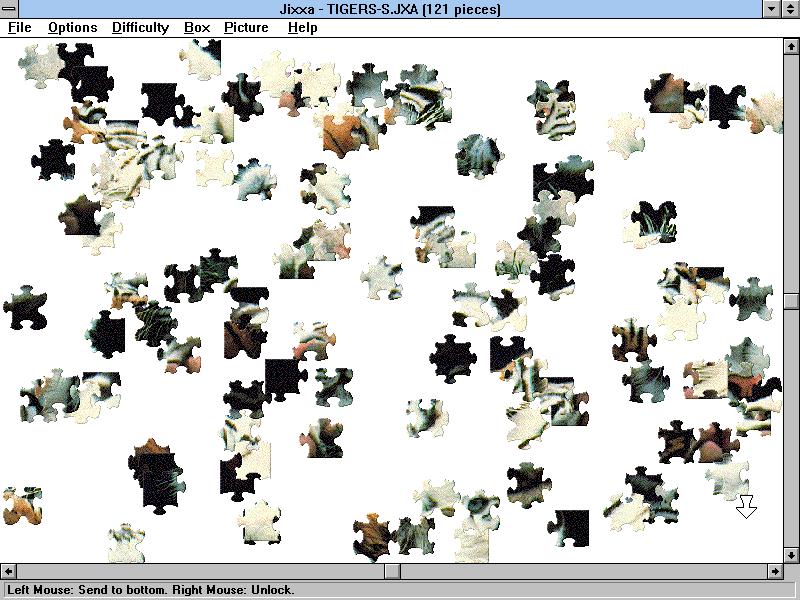
Task: Select the orange fur piece near top center
Action: pyautogui.click(x=341, y=134)
